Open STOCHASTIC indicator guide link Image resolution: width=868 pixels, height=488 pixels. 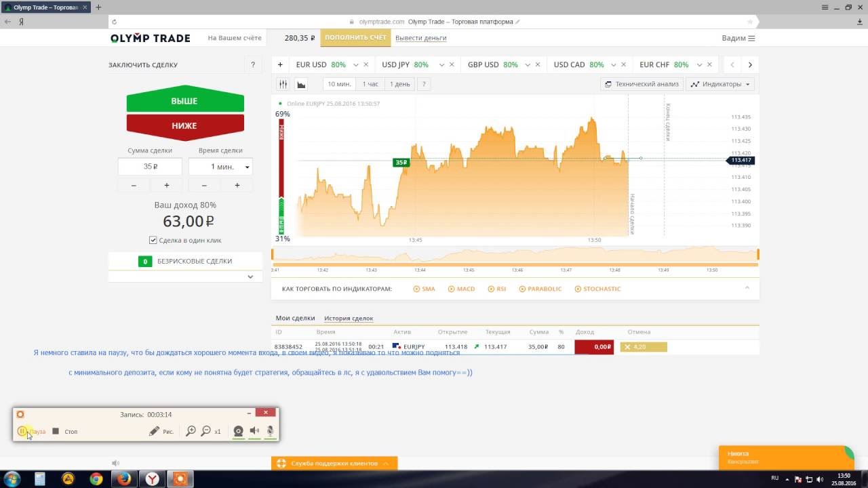(x=597, y=289)
